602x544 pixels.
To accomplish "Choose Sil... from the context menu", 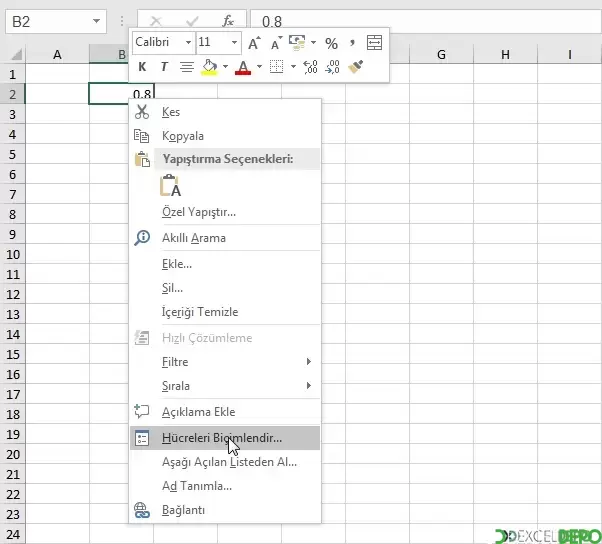I will [225, 288].
